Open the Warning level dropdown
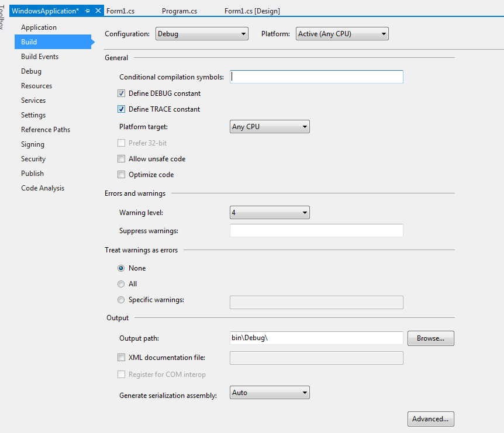This screenshot has width=504, height=433. [270, 213]
